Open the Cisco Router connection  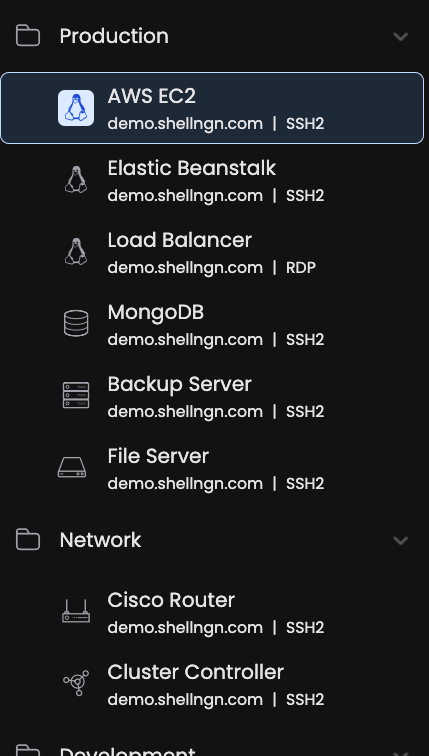pyautogui.click(x=212, y=611)
